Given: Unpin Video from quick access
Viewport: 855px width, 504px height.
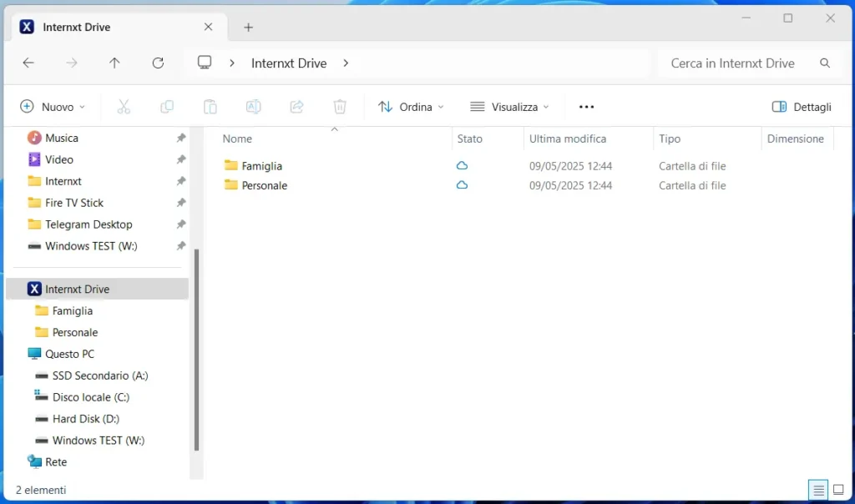Looking at the screenshot, I should click(181, 159).
